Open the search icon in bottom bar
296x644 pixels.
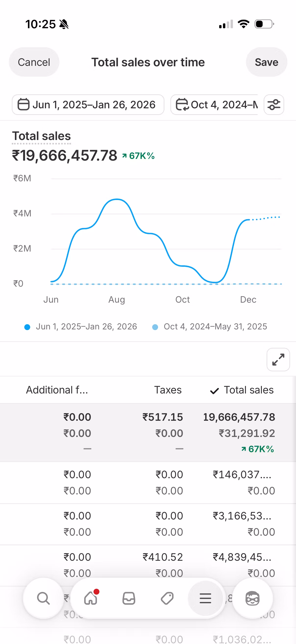pyautogui.click(x=43, y=598)
